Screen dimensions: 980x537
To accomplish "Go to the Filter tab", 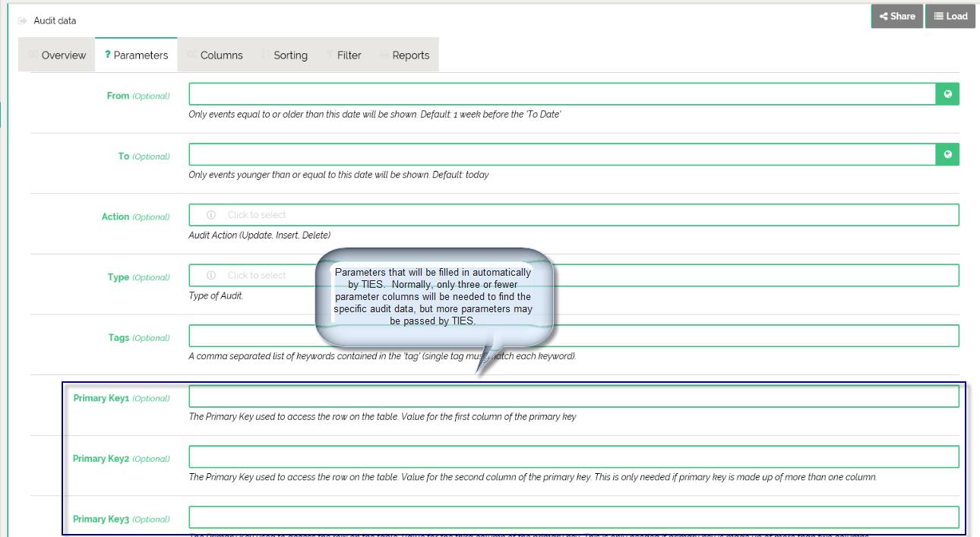I will pyautogui.click(x=349, y=55).
